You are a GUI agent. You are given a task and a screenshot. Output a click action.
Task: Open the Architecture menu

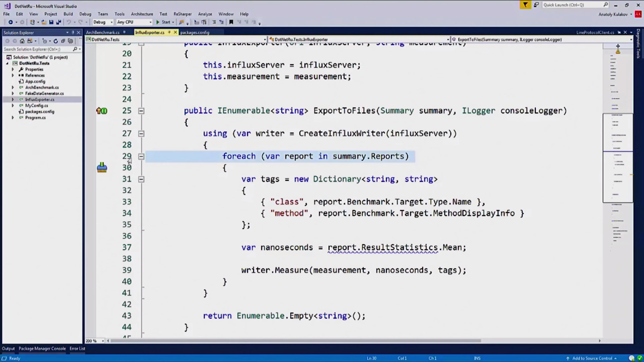(x=142, y=14)
